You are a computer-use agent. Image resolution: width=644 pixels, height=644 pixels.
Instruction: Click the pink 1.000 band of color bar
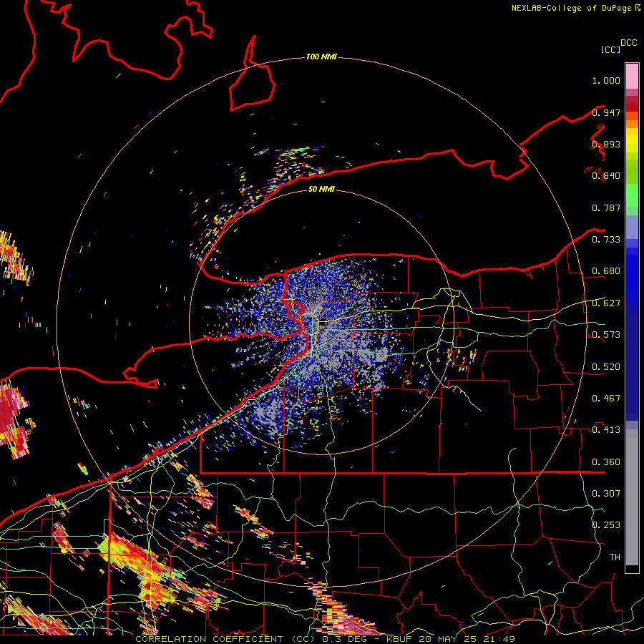pyautogui.click(x=632, y=77)
